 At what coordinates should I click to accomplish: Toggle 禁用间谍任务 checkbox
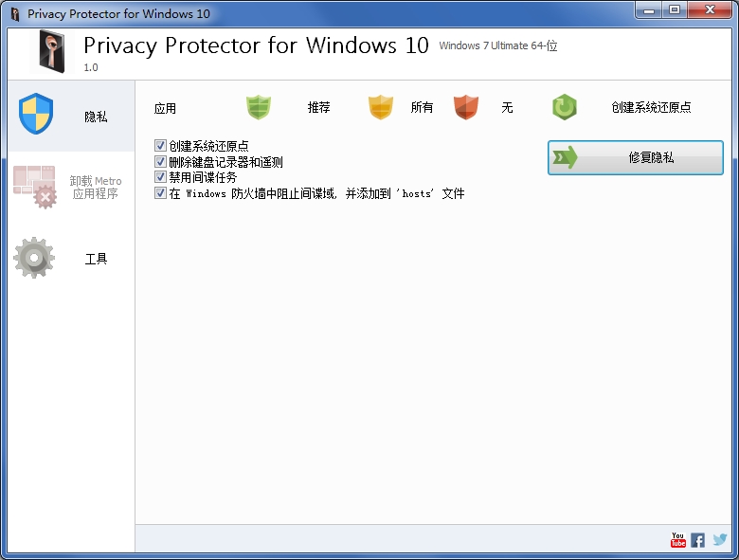160,177
